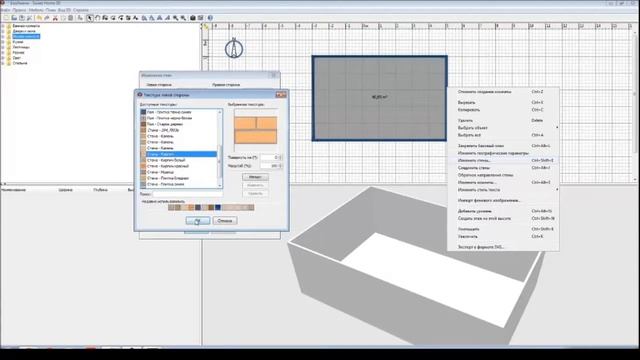Expand the Кухня catalog folder

[x=3, y=42]
